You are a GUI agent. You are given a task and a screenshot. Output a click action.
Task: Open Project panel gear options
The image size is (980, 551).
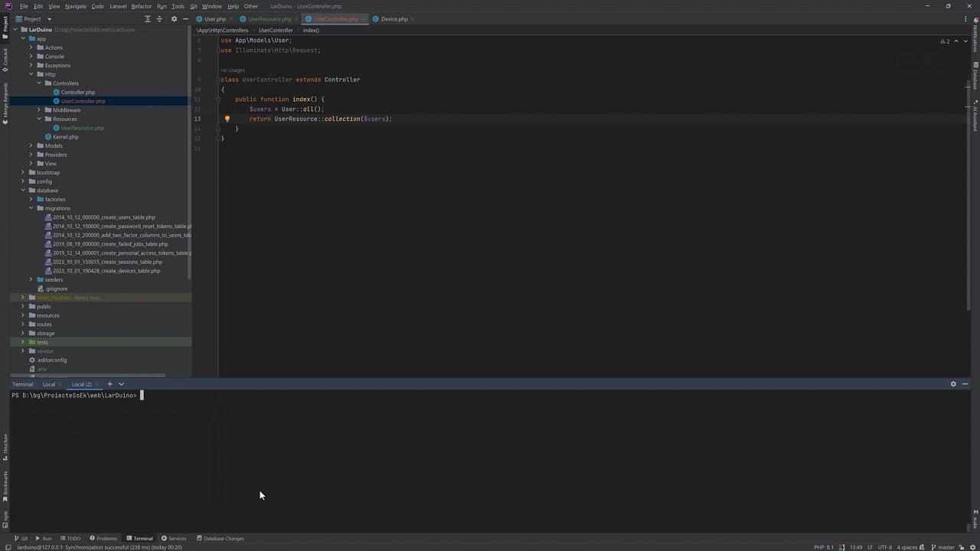(x=174, y=19)
